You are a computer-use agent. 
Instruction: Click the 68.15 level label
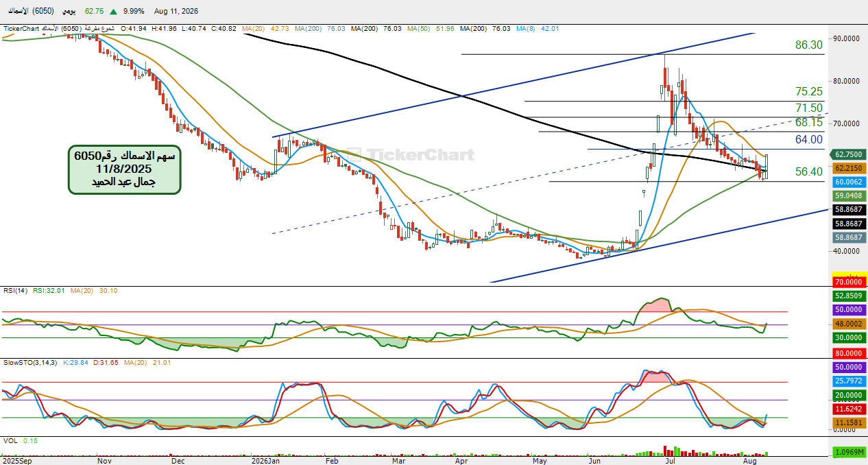point(808,122)
